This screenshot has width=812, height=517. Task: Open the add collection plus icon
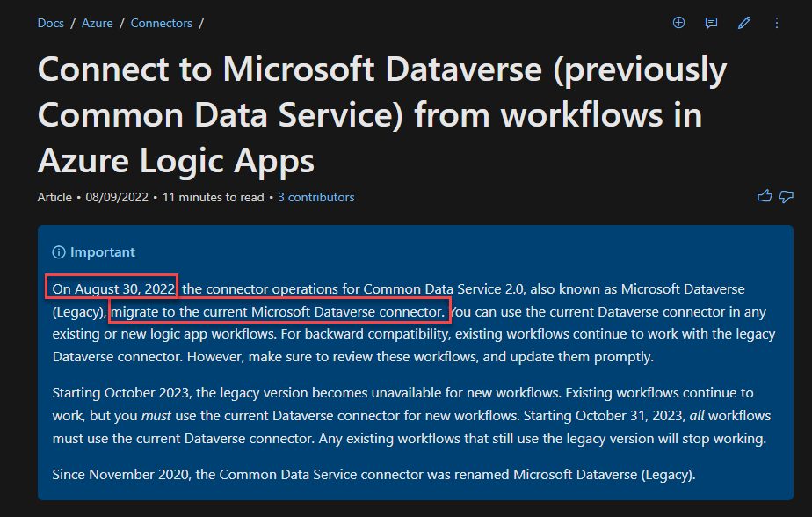tap(678, 23)
